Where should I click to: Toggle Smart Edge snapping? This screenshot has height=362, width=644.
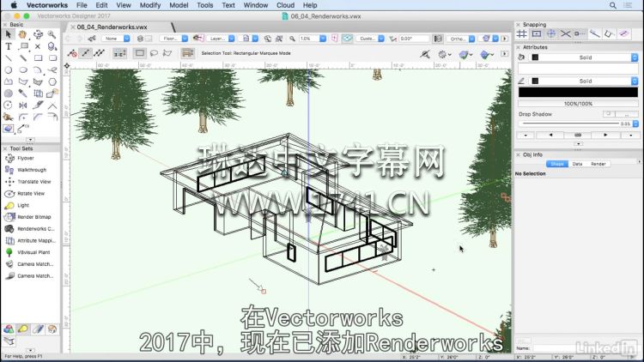[595, 34]
